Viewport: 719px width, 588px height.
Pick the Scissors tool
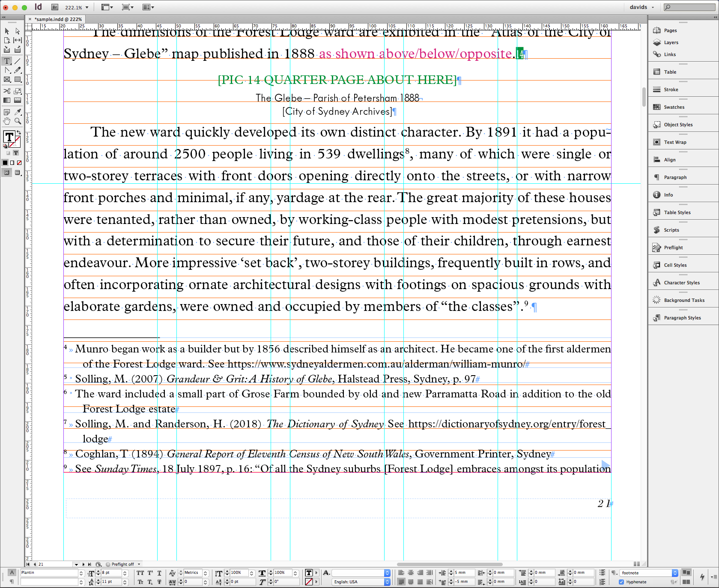click(7, 91)
